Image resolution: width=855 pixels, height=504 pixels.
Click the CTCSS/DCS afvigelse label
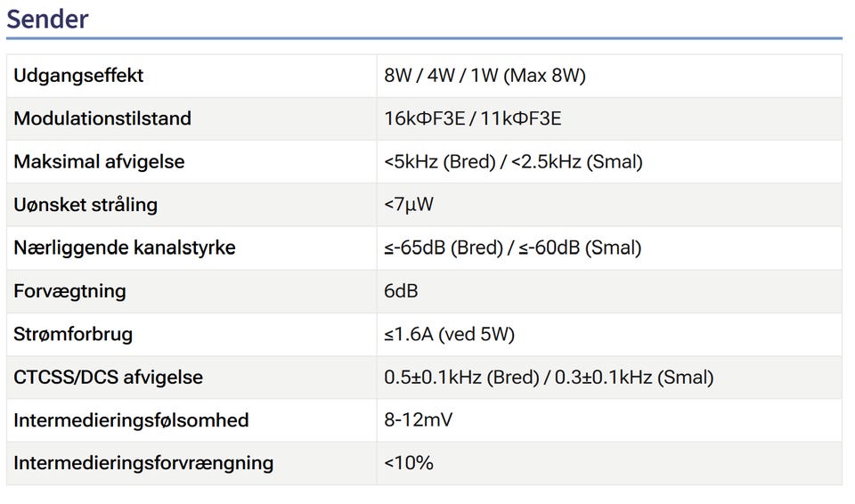coord(108,378)
